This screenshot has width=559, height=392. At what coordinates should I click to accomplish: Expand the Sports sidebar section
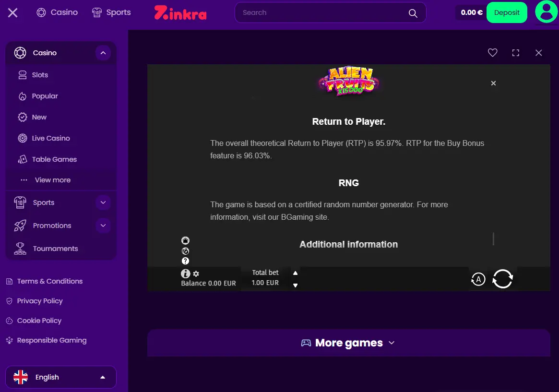pyautogui.click(x=103, y=202)
